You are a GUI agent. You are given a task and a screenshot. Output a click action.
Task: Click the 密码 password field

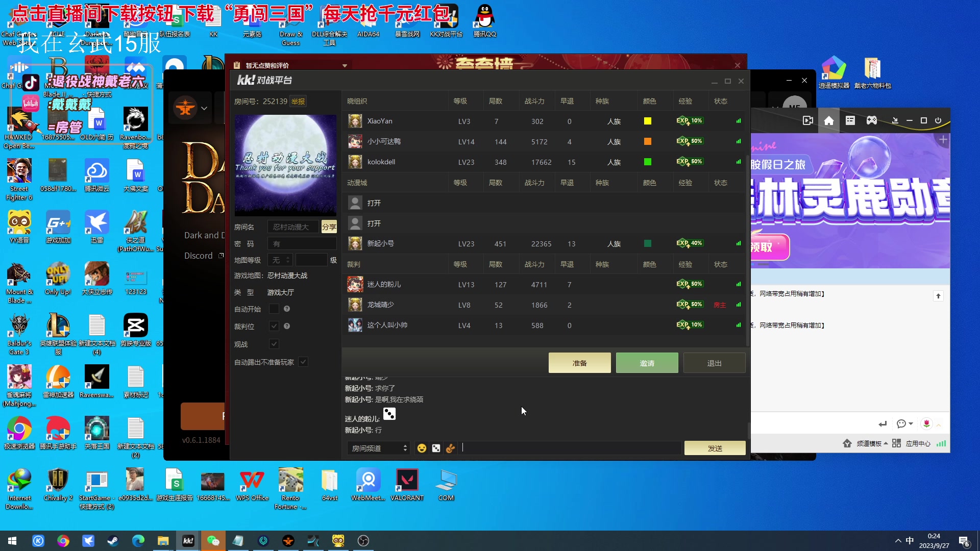point(302,243)
